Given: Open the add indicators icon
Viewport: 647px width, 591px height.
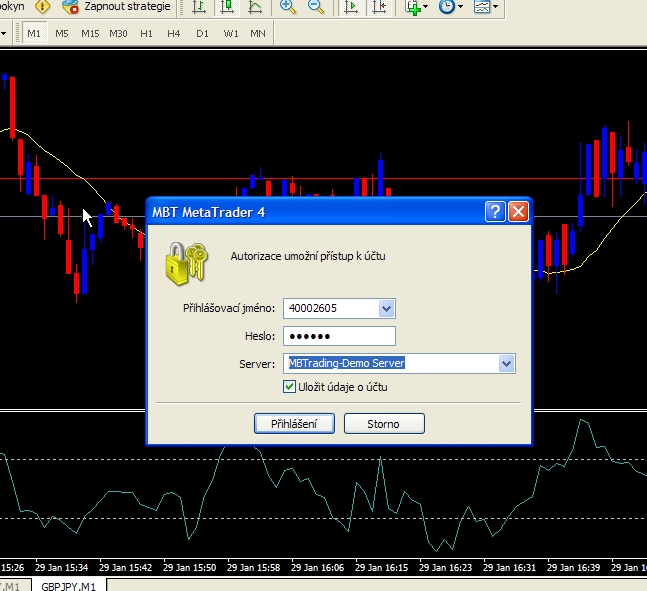Looking at the screenshot, I should click(x=413, y=7).
